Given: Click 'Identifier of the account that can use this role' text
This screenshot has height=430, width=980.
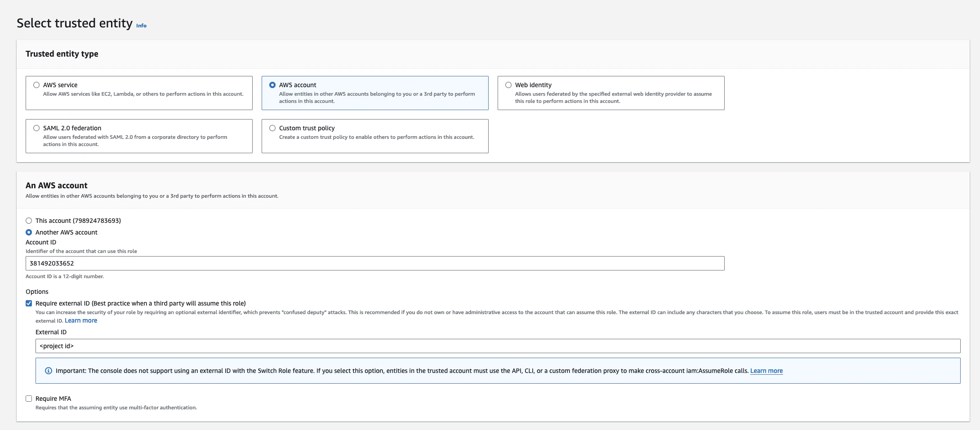Looking at the screenshot, I should [x=81, y=251].
